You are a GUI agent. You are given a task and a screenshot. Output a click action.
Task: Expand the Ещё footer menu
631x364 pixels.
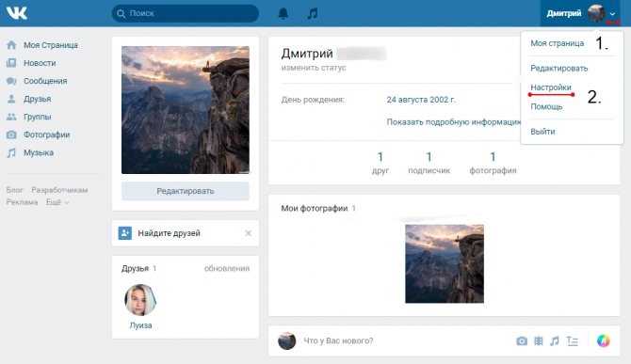(x=57, y=202)
